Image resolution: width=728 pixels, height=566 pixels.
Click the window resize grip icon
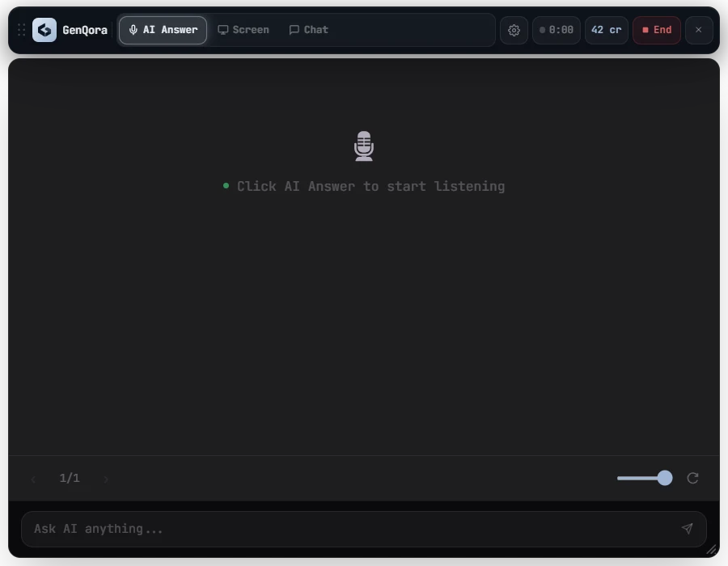click(711, 550)
